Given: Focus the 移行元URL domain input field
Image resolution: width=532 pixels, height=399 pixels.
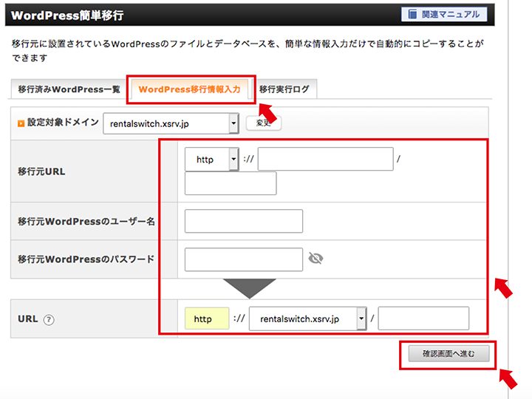Looking at the screenshot, I should click(325, 159).
